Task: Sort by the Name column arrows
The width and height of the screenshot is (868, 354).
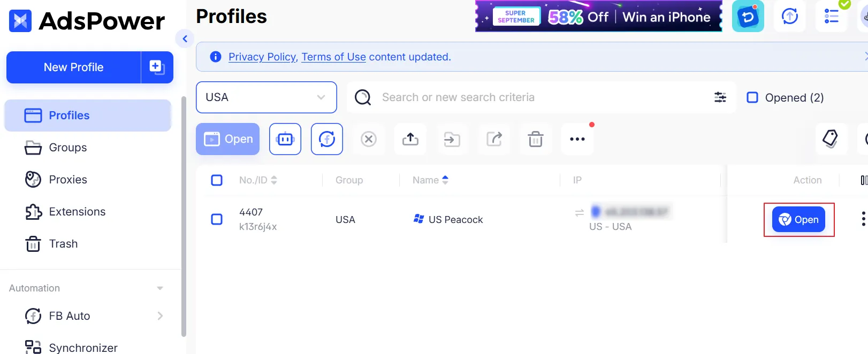Action: click(x=445, y=180)
